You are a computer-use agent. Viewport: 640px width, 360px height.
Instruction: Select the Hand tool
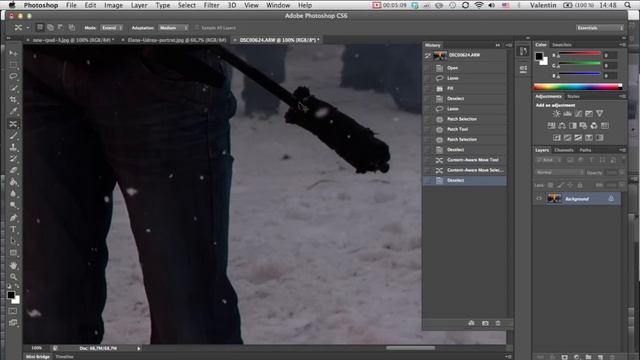coord(13,265)
